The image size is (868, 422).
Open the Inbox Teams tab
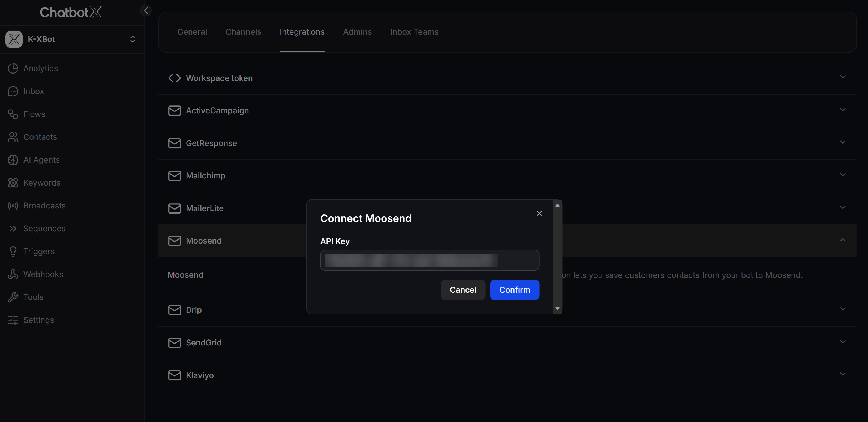[x=414, y=32]
